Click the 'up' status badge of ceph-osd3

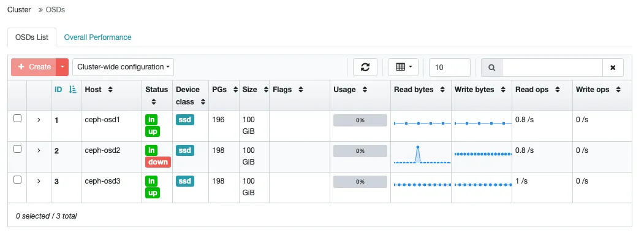click(x=153, y=193)
